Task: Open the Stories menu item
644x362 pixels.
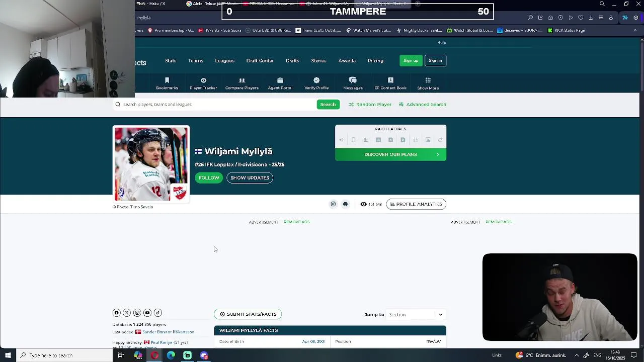Action: click(318, 61)
